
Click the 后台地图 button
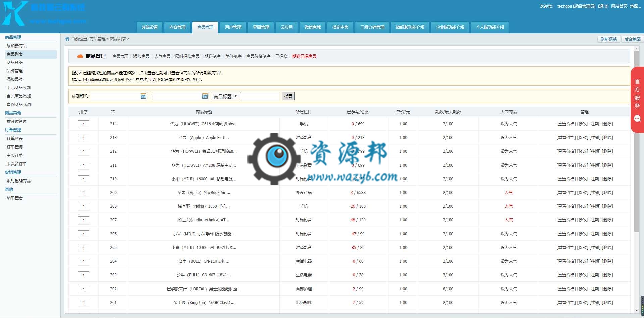[633, 39]
